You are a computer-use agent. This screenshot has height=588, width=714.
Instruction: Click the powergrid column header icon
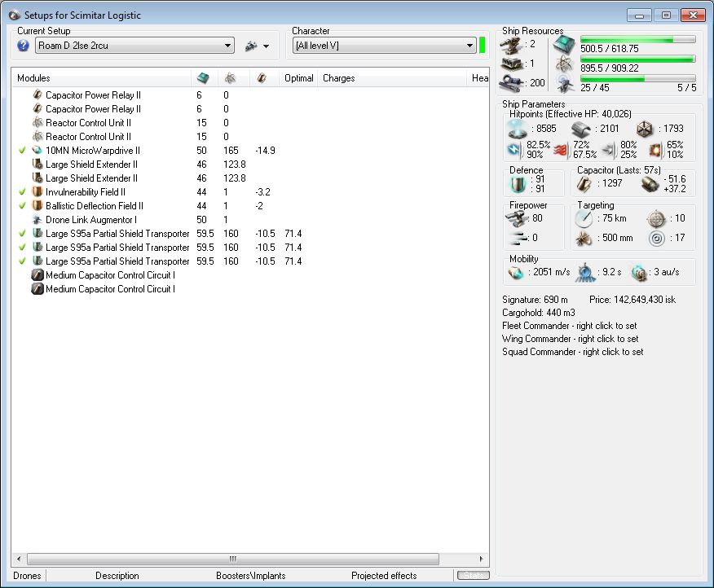click(231, 78)
